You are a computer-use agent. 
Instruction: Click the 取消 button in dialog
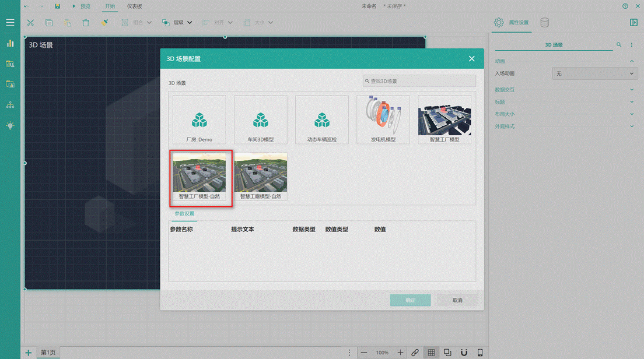pyautogui.click(x=457, y=300)
